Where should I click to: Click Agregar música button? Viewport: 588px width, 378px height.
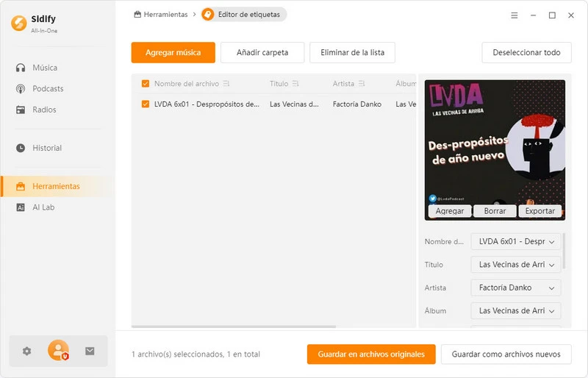pyautogui.click(x=173, y=52)
